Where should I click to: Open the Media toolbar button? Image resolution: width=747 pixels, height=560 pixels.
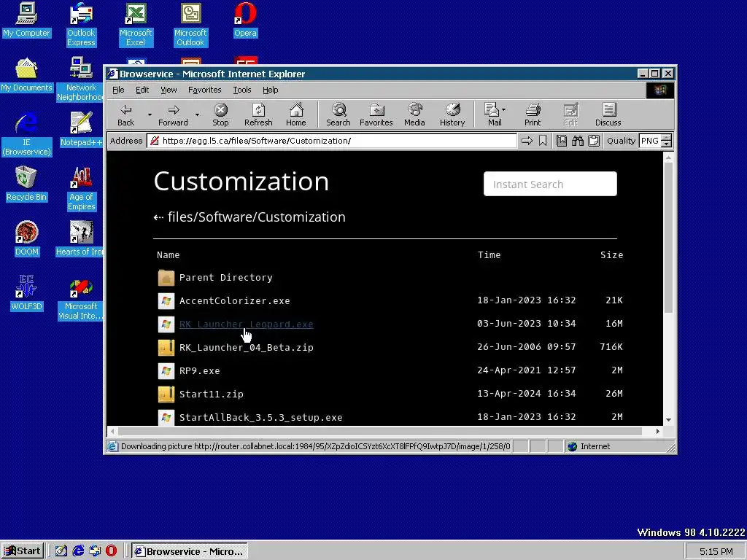coord(414,115)
